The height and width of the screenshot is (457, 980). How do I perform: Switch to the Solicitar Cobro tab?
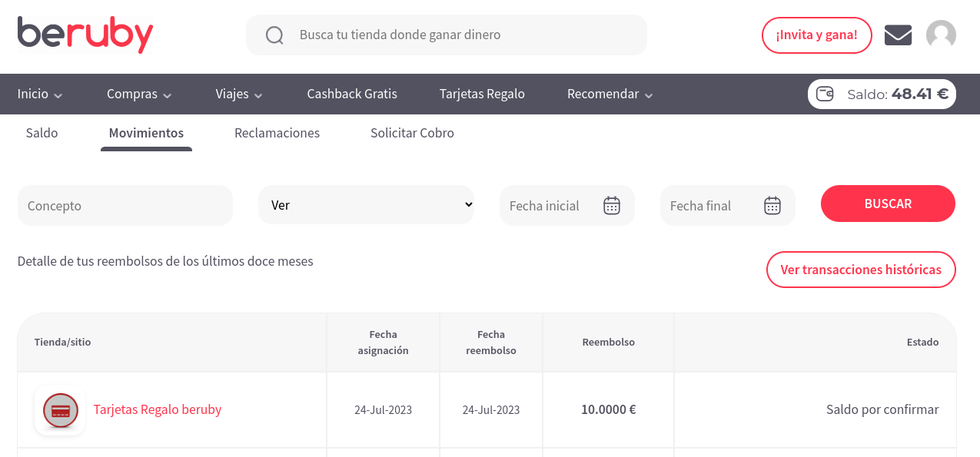click(x=412, y=133)
